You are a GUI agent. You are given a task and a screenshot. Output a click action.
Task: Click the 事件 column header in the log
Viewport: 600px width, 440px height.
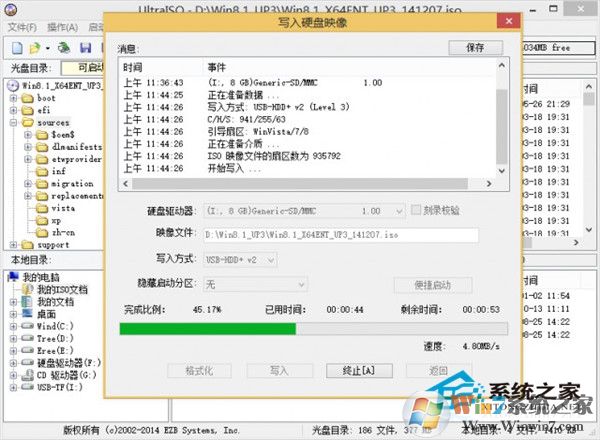tap(217, 68)
